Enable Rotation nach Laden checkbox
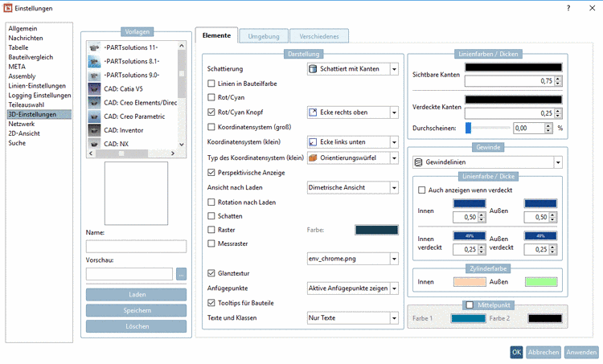The height and width of the screenshot is (364, 603). [211, 202]
